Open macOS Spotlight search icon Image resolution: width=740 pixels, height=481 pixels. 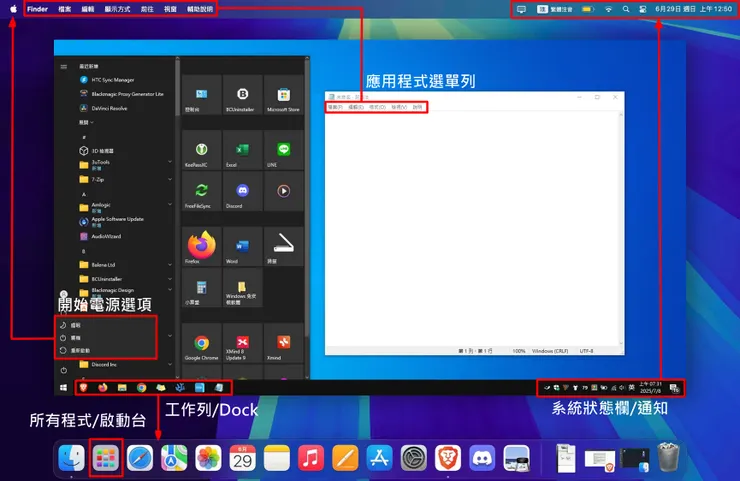(626, 9)
